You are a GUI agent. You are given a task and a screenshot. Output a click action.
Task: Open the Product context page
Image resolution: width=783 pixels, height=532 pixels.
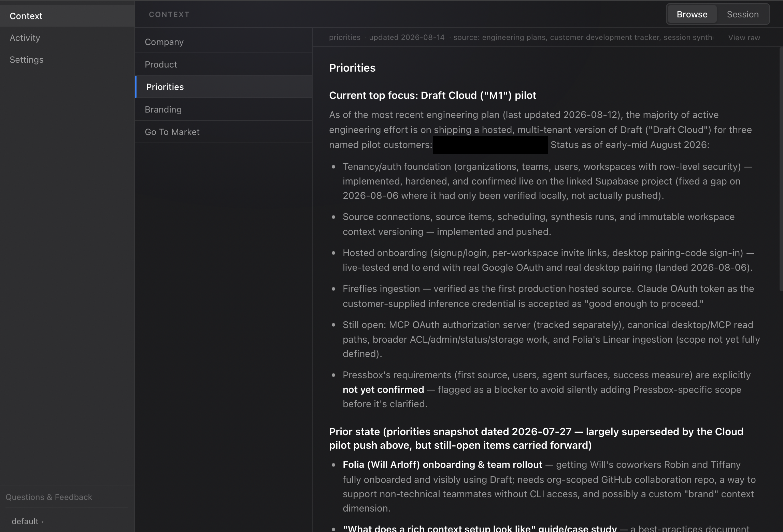pos(224,64)
